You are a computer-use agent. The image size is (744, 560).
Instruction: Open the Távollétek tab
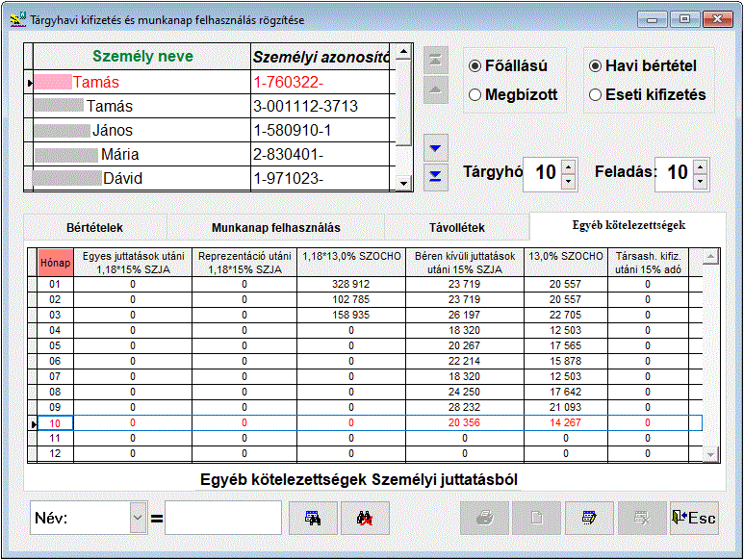(x=457, y=228)
